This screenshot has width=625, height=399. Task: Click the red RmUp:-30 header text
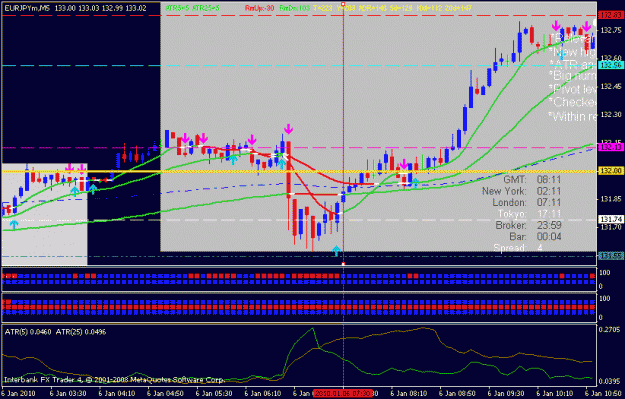point(259,8)
